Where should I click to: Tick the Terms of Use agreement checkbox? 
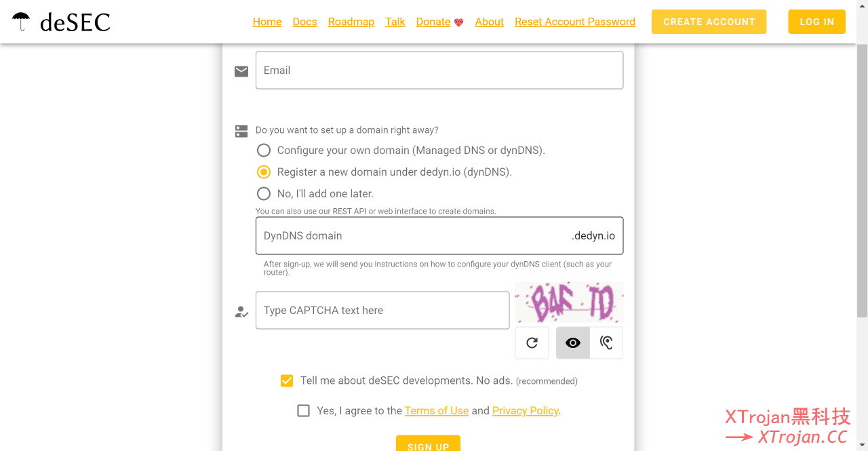tap(303, 411)
